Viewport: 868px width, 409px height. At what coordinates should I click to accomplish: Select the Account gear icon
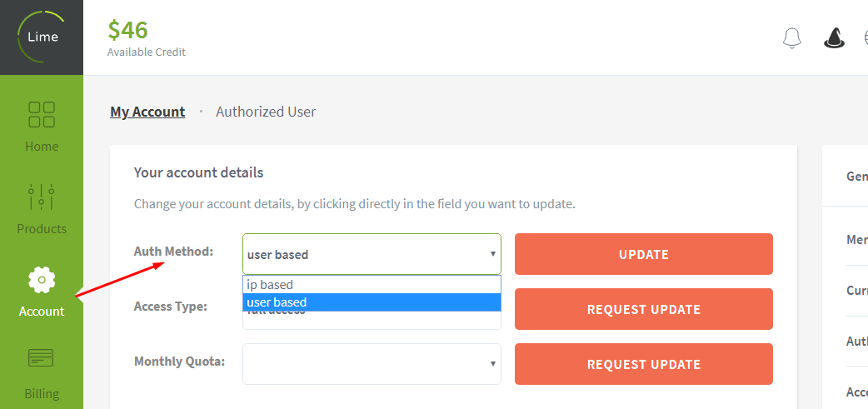click(42, 280)
